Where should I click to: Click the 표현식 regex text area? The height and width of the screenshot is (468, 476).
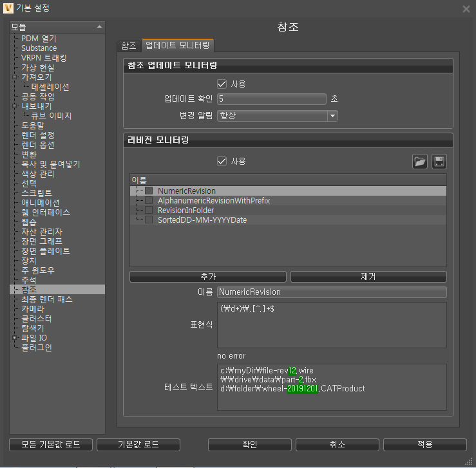pyautogui.click(x=332, y=325)
